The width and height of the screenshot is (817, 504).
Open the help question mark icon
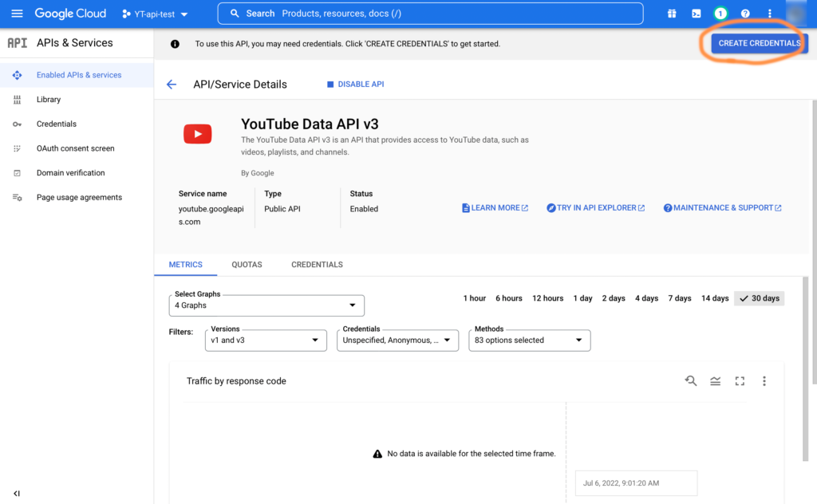pyautogui.click(x=745, y=14)
